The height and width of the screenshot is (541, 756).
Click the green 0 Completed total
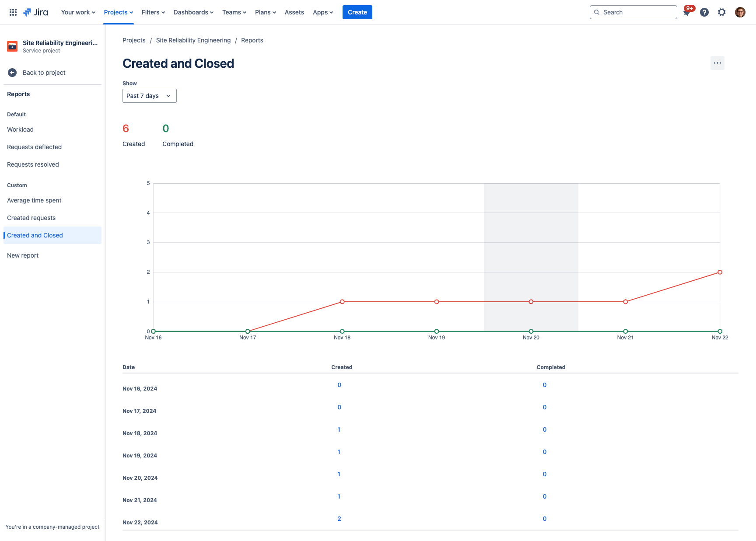[166, 129]
